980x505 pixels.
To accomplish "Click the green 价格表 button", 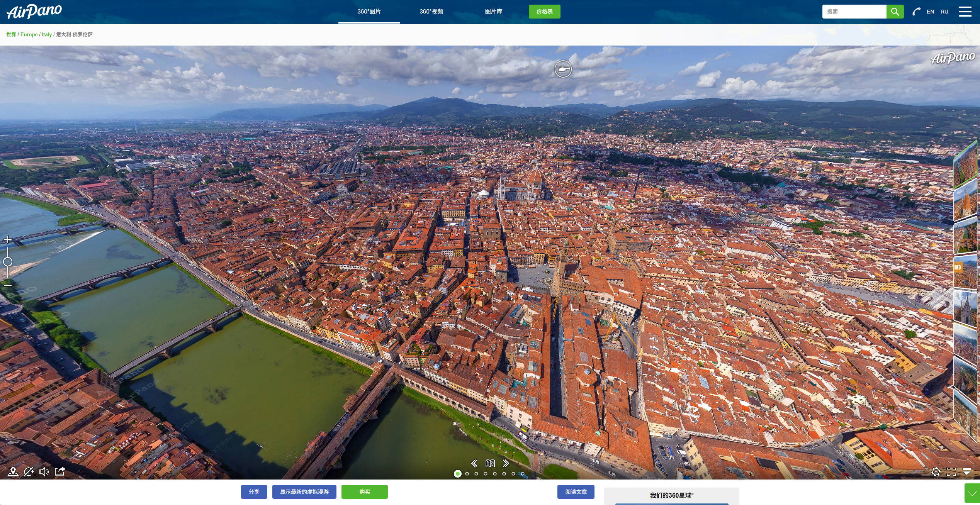I will (544, 12).
